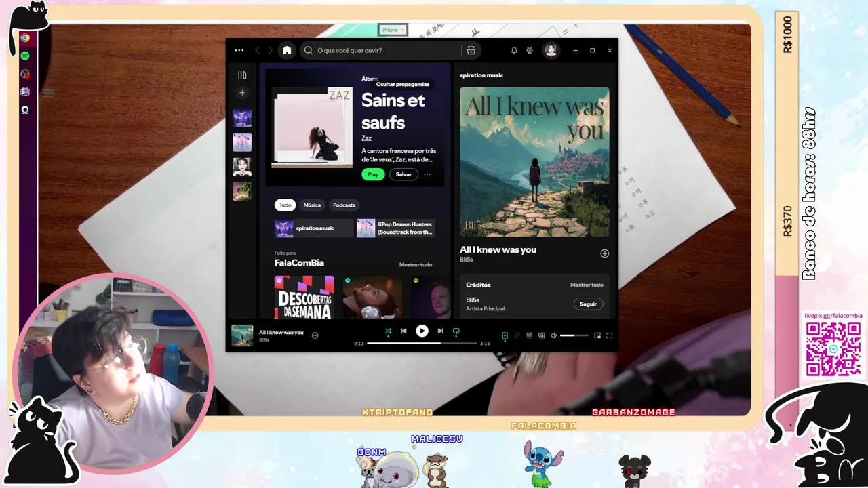
Task: Open Spotify from the left dock
Action: [x=25, y=56]
